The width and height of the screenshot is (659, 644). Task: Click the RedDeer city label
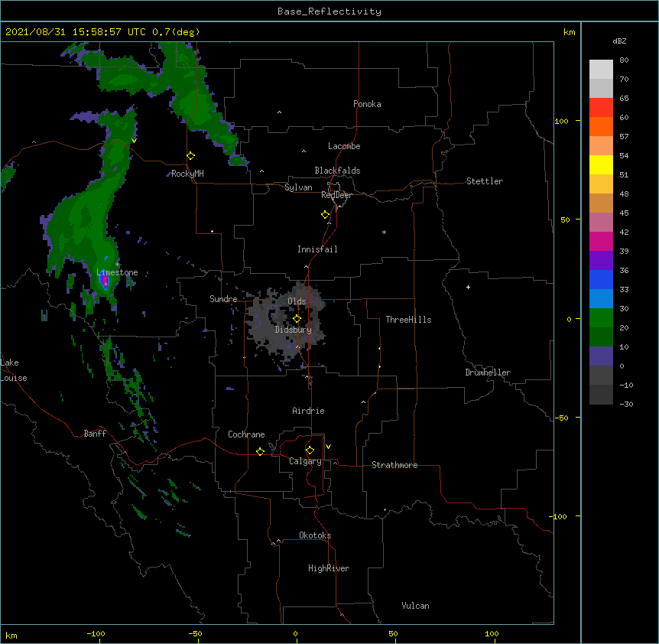(336, 195)
